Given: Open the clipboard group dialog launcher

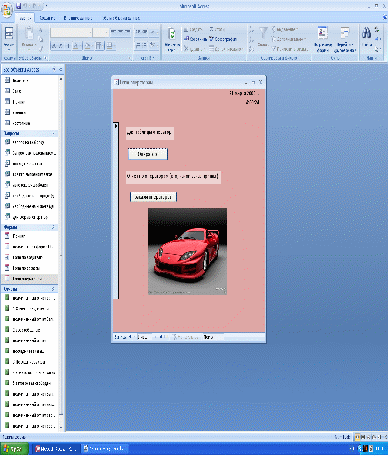Looking at the screenshot, I should pos(46,58).
